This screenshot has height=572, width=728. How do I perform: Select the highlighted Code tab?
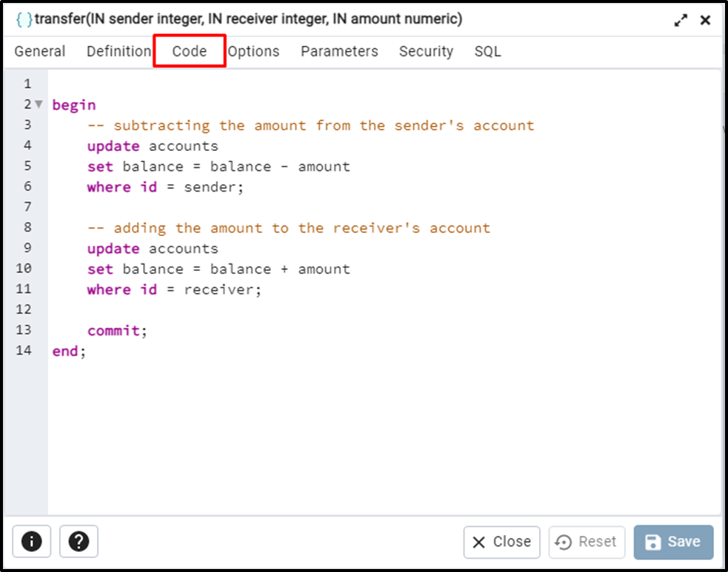tap(190, 51)
